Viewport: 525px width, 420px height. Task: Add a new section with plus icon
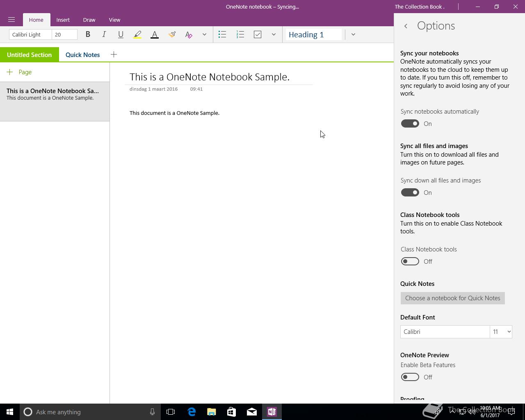tap(114, 55)
